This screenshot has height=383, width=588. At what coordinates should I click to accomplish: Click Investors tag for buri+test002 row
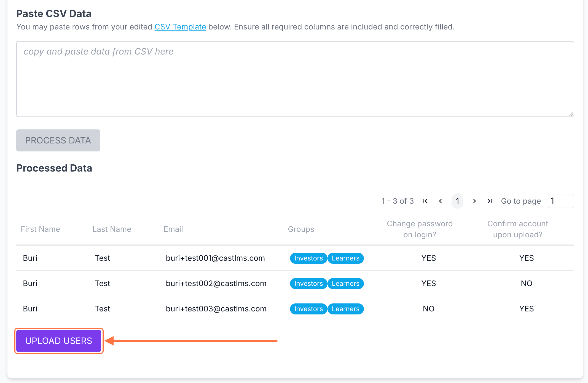[308, 284]
